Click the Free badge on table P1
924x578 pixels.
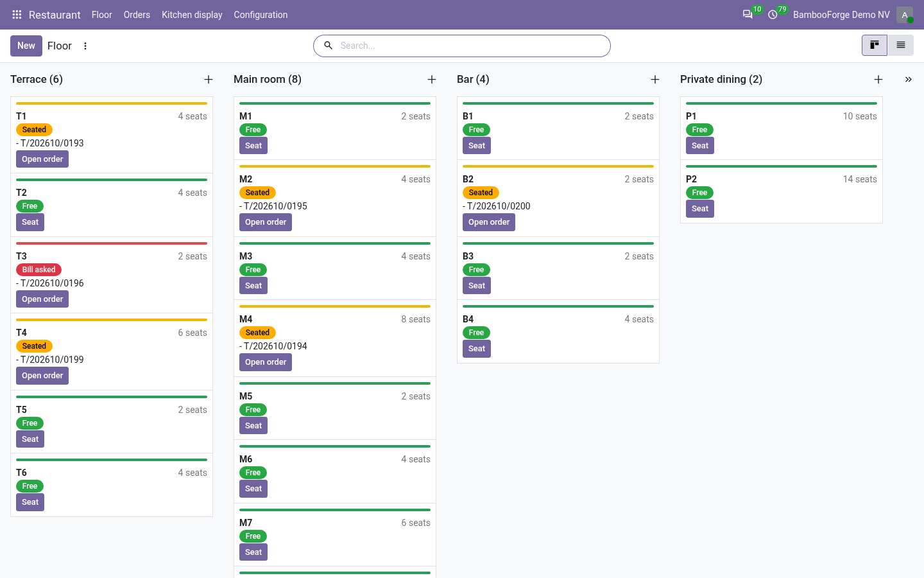coord(699,130)
